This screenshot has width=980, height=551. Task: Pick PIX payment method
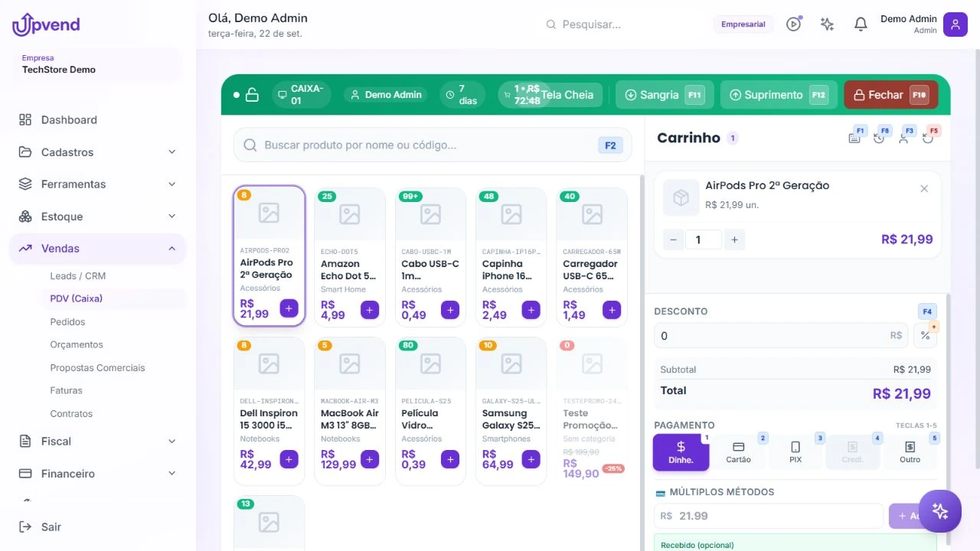pos(795,452)
